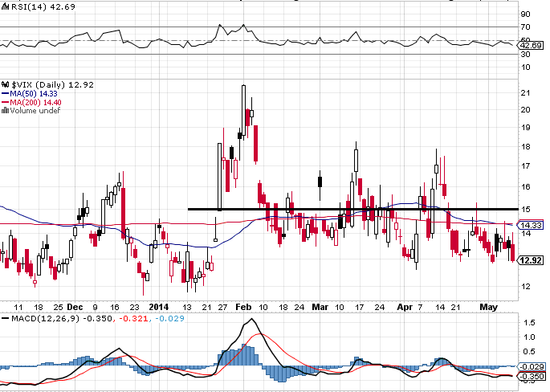Viewport: 550px width, 392px height.
Task: Click the 70 overbought label on RSI axis
Action: pos(525,27)
